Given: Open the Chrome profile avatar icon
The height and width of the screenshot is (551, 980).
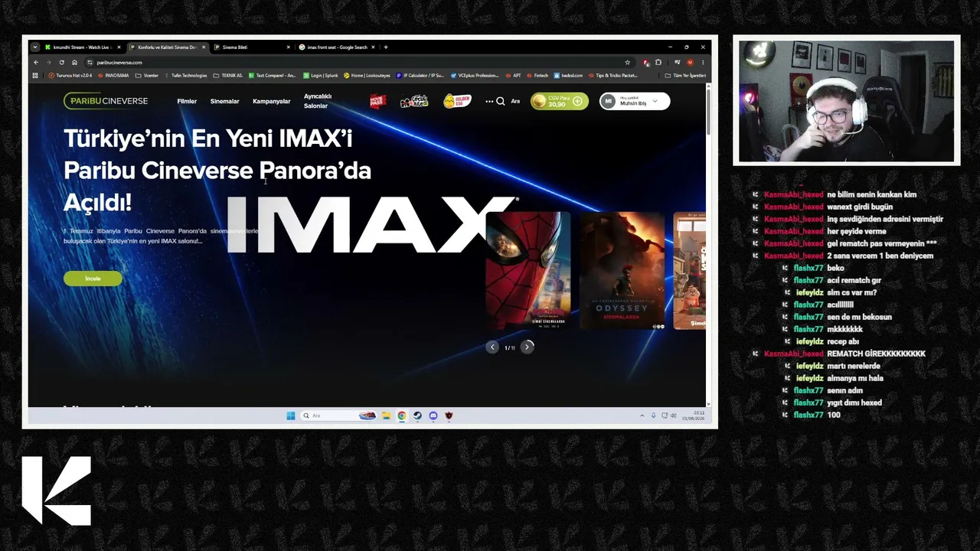Looking at the screenshot, I should click(690, 62).
